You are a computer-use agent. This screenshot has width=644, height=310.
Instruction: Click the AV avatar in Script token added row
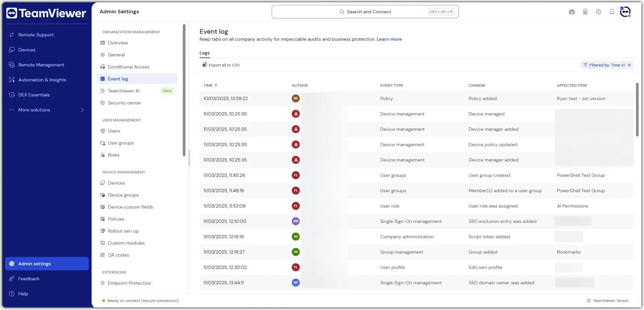pyautogui.click(x=296, y=237)
